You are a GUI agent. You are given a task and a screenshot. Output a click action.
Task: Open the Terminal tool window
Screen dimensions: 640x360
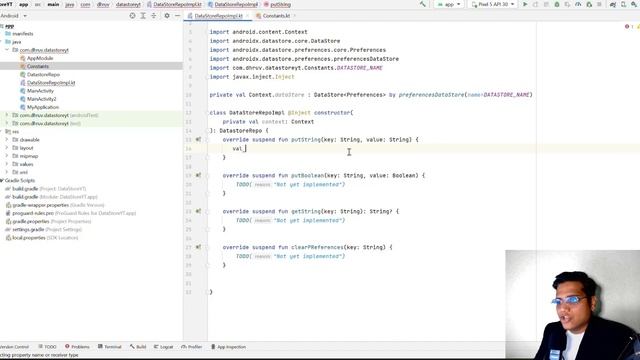(x=109, y=347)
